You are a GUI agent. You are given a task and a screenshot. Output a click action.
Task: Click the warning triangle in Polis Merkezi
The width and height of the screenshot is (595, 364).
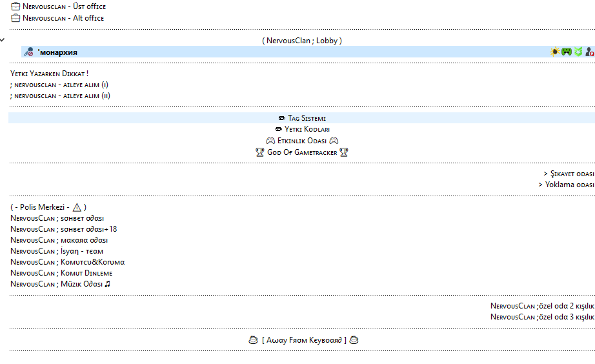[x=77, y=207]
